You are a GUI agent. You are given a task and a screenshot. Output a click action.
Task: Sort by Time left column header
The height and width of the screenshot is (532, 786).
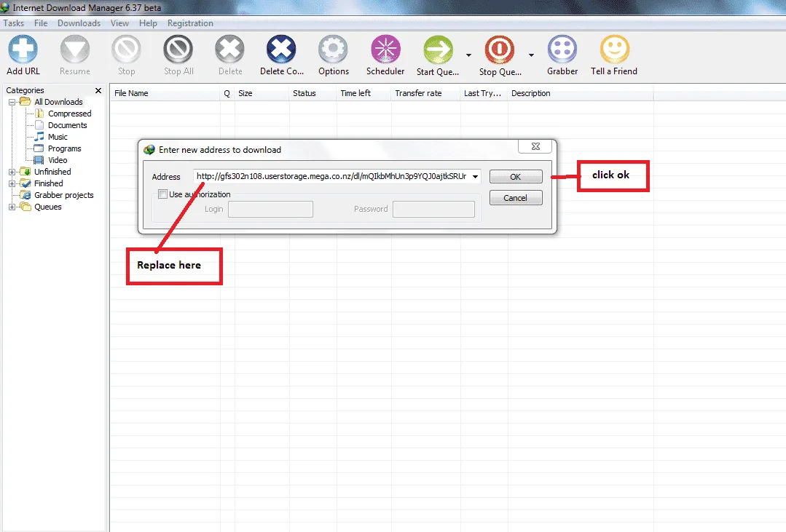(364, 93)
